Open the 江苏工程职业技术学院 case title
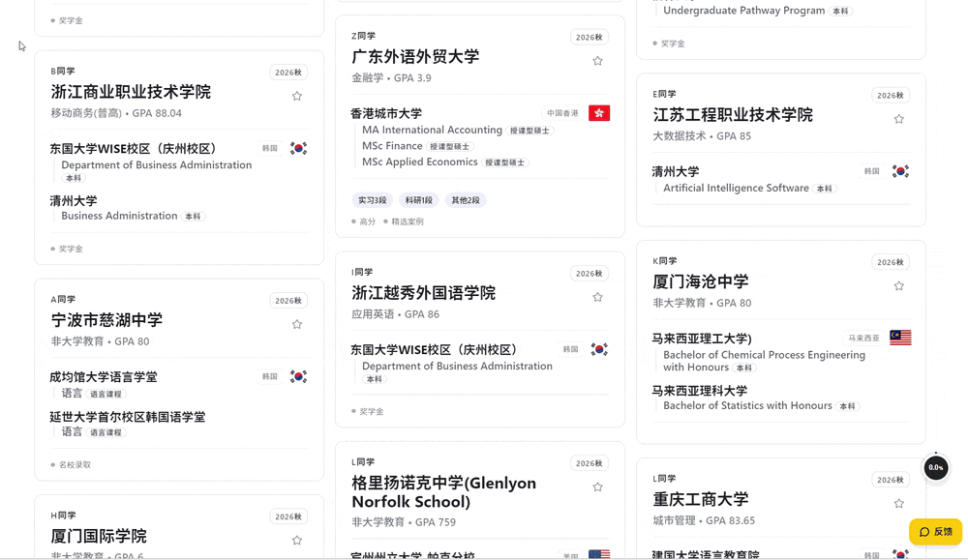The image size is (968, 560). tap(733, 115)
